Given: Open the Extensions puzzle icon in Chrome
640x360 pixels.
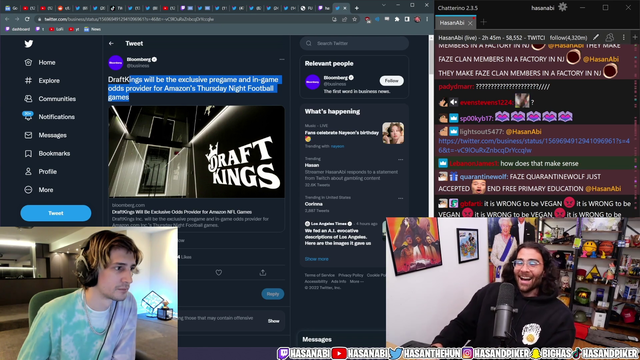Looking at the screenshot, I should [x=397, y=19].
